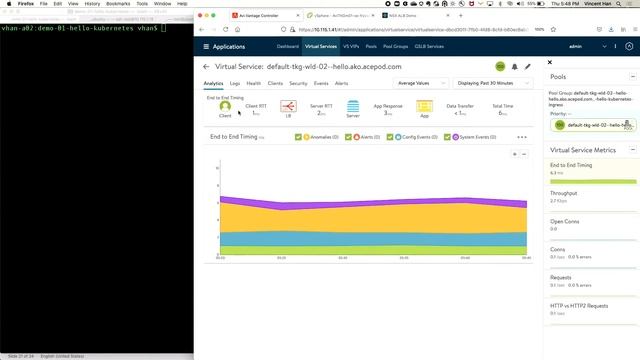Switch to the Security tab
This screenshot has width=640, height=360.
(298, 83)
